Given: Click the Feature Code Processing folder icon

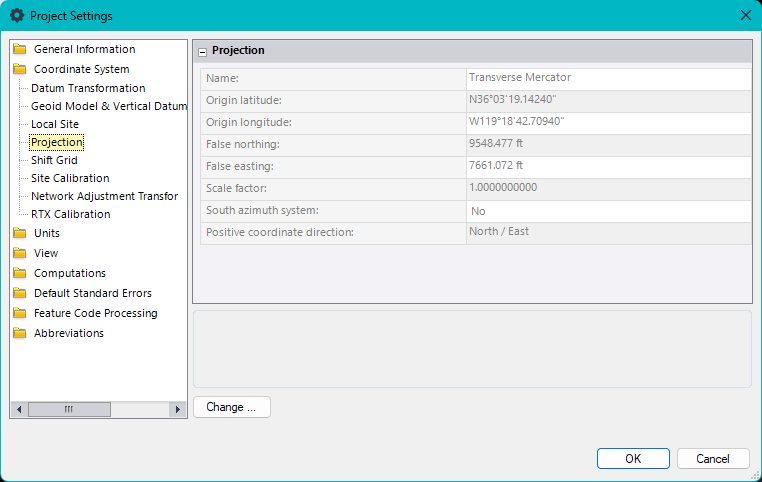Looking at the screenshot, I should tap(20, 313).
